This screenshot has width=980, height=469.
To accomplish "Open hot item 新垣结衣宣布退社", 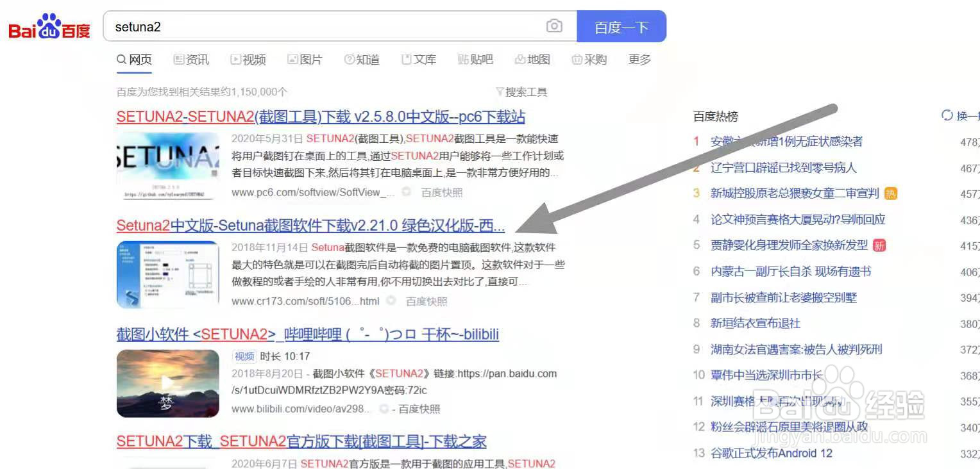I will tap(755, 323).
